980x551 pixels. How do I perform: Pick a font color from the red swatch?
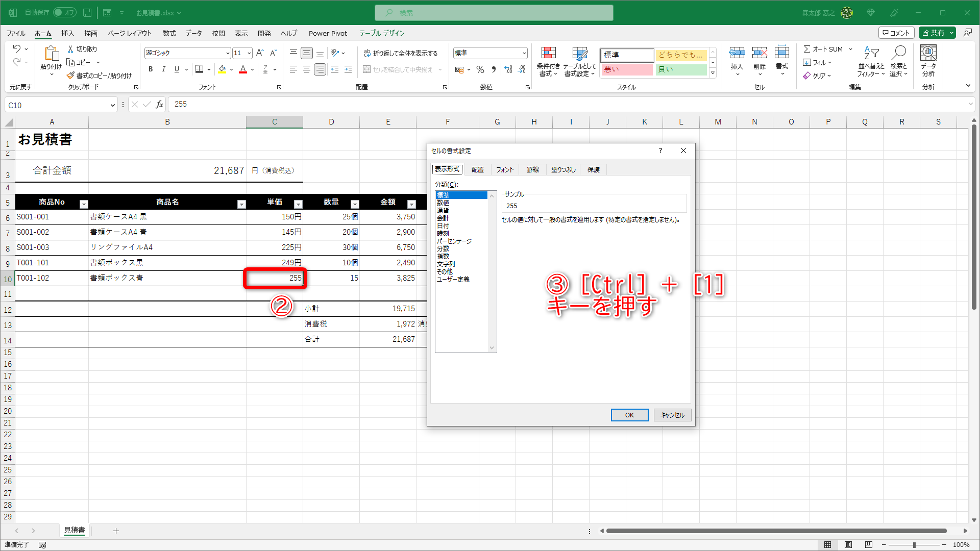click(243, 69)
